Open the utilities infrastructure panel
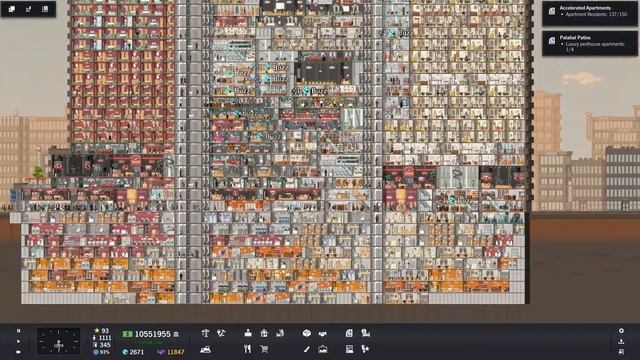Screen dimensions: 640x360 365,333
